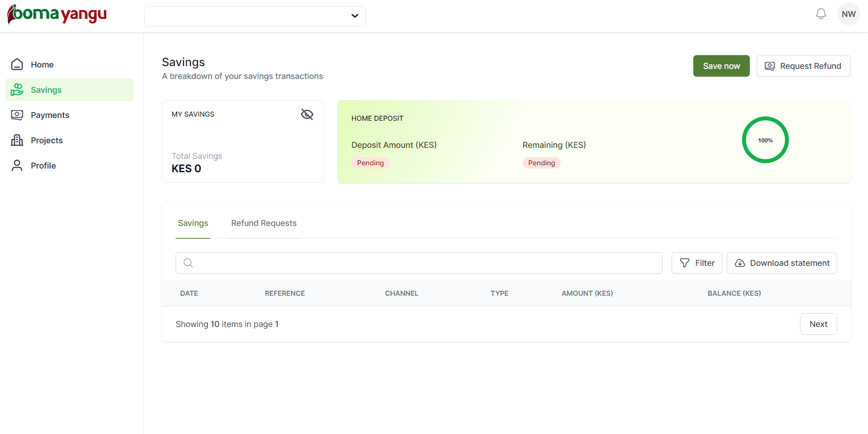Click the Savings hand icon in sidebar
868x434 pixels.
pyautogui.click(x=17, y=89)
